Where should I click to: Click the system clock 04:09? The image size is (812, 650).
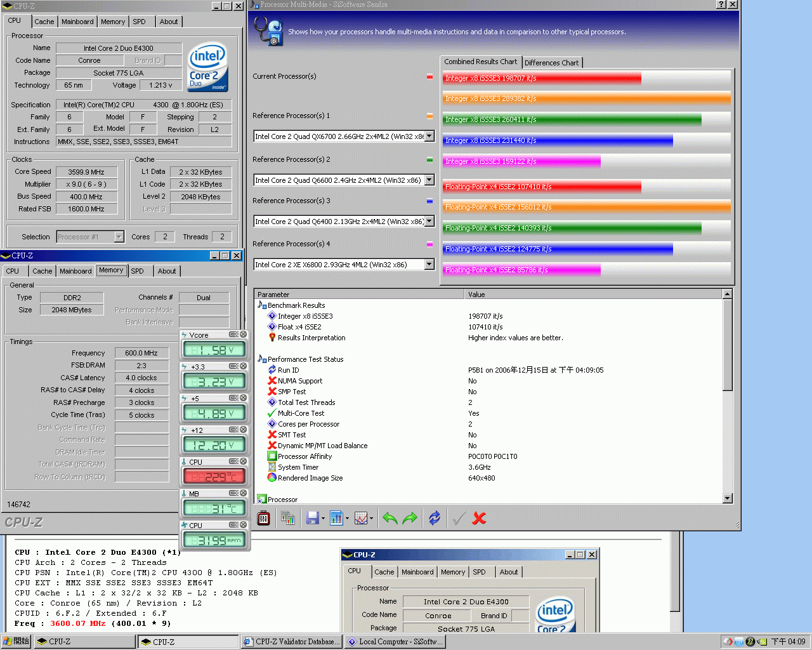(x=788, y=642)
